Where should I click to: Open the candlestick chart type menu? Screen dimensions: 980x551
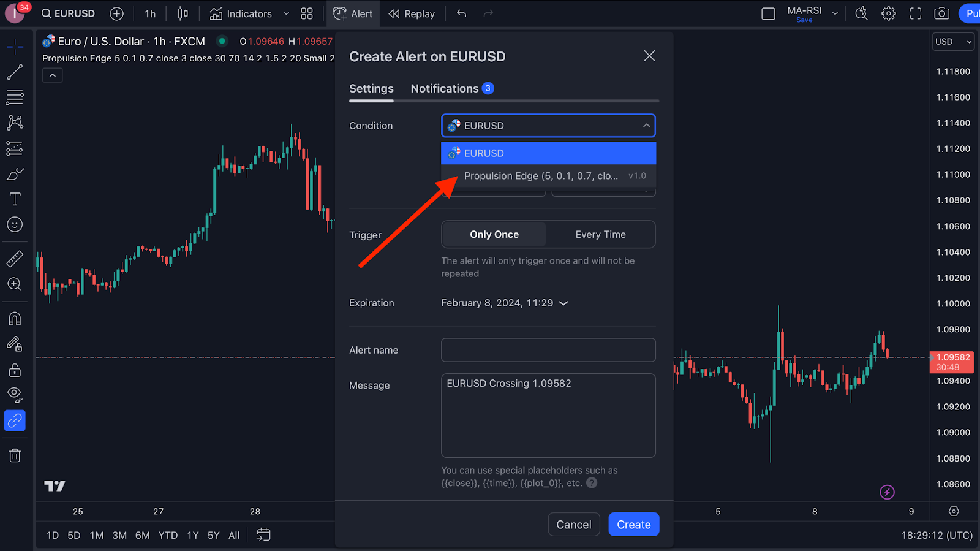tap(183, 13)
